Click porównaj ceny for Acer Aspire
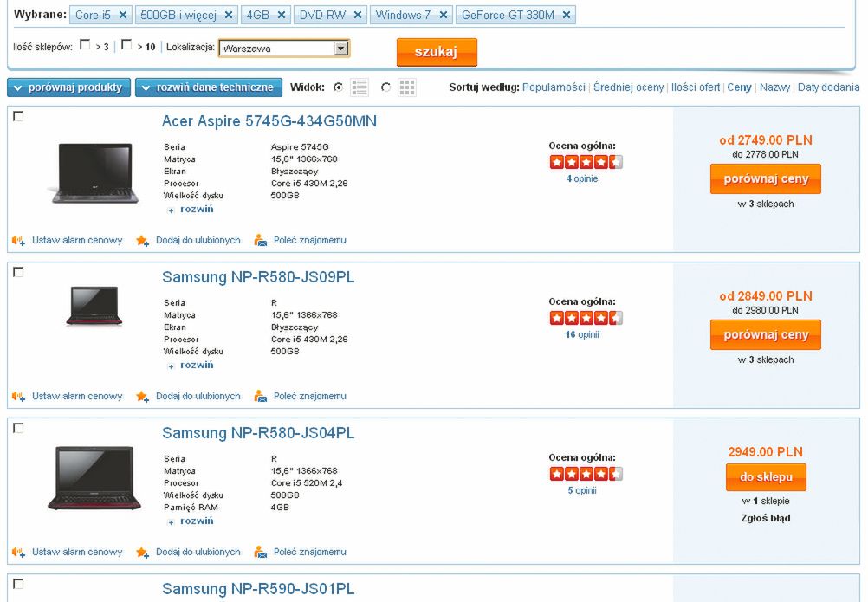This screenshot has height=602, width=868. point(766,178)
